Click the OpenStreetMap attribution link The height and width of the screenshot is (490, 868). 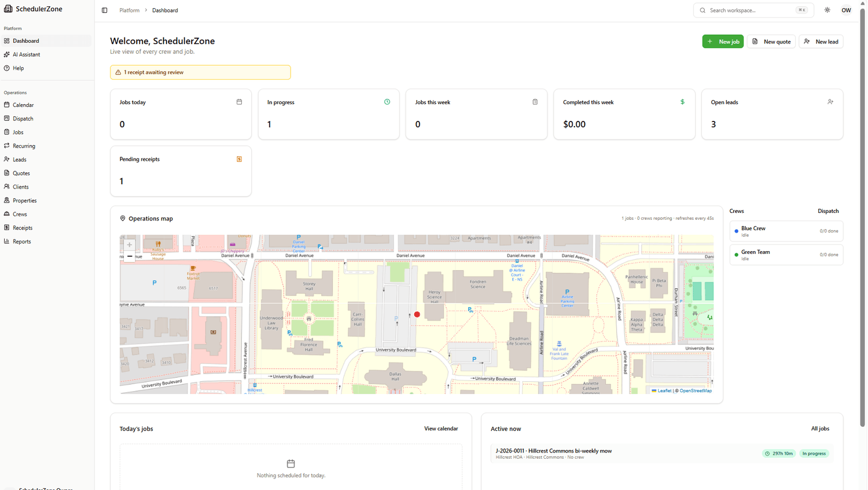coord(696,390)
